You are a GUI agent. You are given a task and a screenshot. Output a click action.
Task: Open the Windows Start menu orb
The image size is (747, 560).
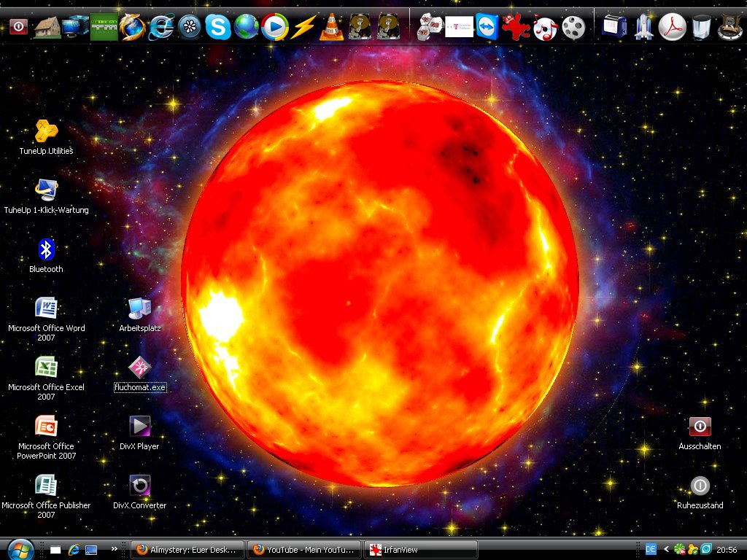pos(20,549)
